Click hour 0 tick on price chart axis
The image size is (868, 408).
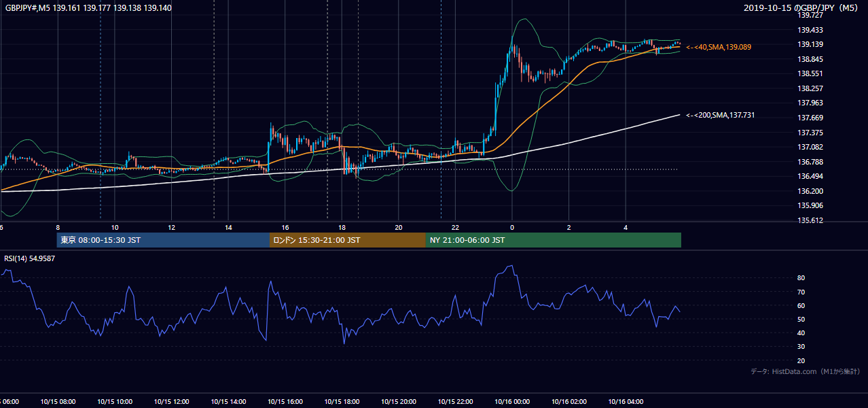pyautogui.click(x=512, y=228)
